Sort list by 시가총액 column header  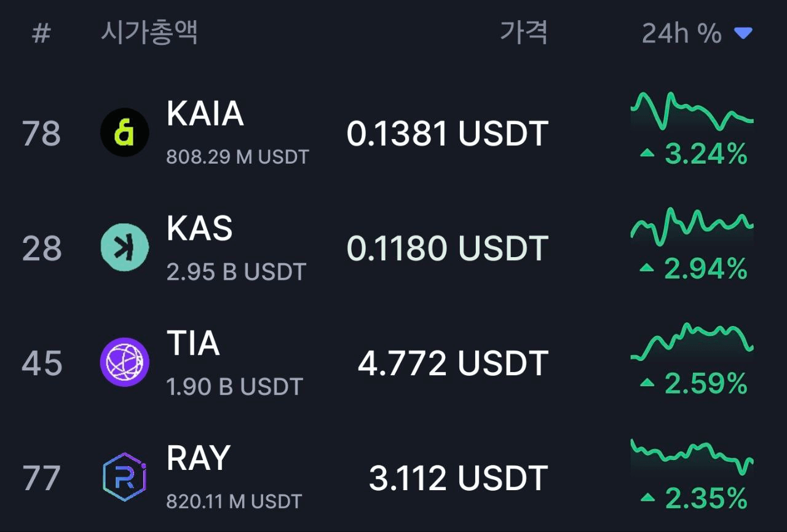pyautogui.click(x=149, y=32)
